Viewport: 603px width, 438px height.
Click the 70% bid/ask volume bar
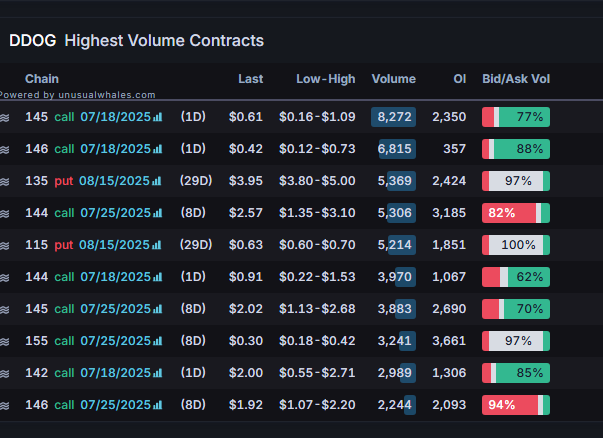pos(516,308)
